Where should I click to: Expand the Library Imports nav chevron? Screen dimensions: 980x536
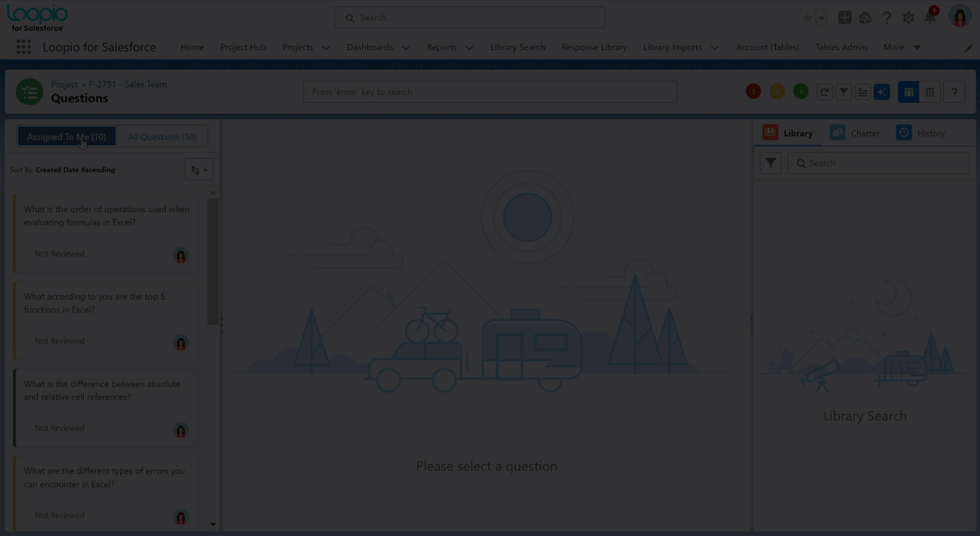click(715, 48)
